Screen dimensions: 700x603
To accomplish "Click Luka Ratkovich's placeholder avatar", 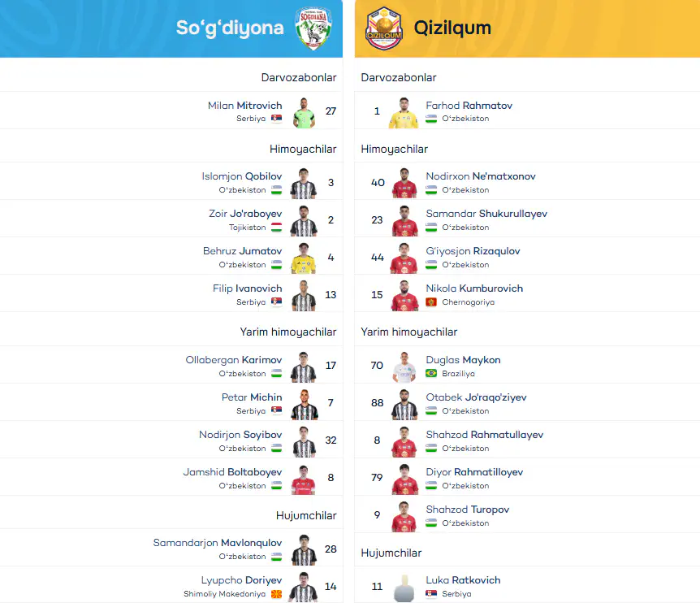I will (404, 588).
